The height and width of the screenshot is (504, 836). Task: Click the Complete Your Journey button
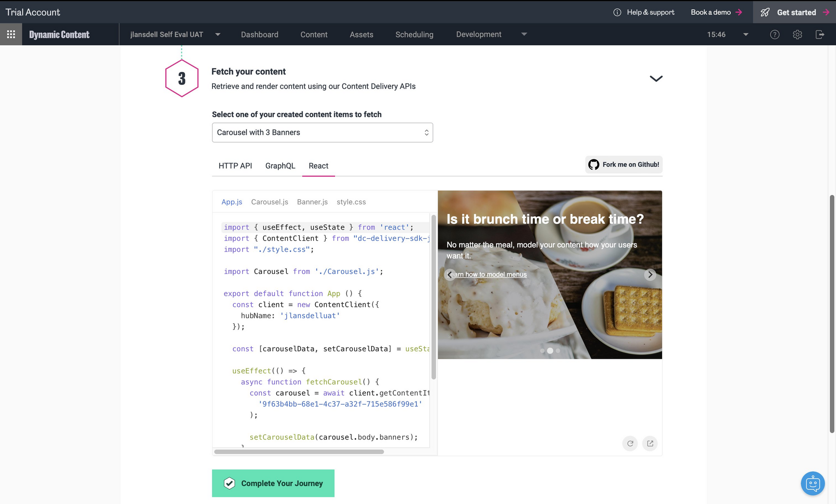point(273,483)
